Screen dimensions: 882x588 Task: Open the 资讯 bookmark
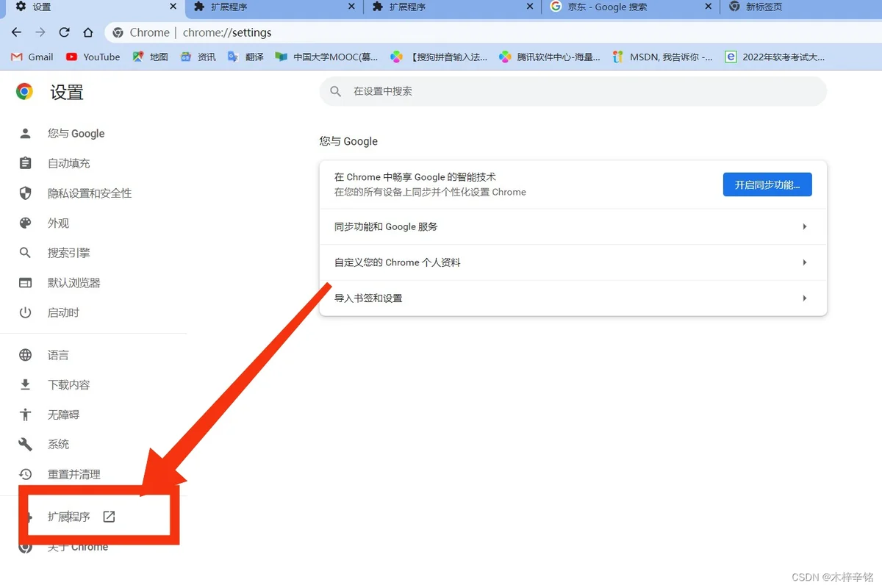tap(198, 57)
